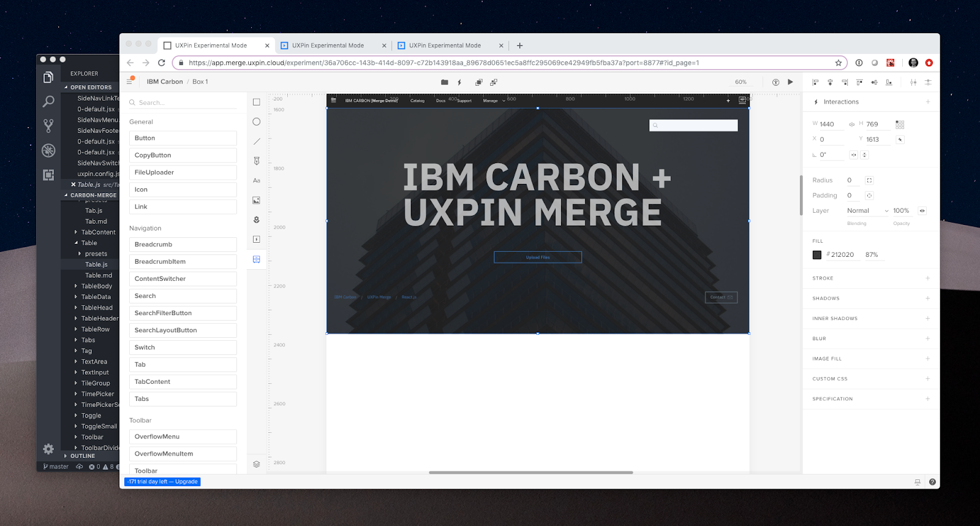Align selection to horizontal center
This screenshot has height=526, width=980.
tap(830, 82)
